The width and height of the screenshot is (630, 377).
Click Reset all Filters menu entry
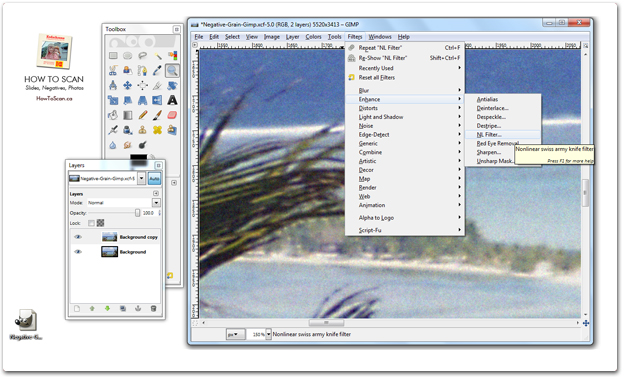405,77
